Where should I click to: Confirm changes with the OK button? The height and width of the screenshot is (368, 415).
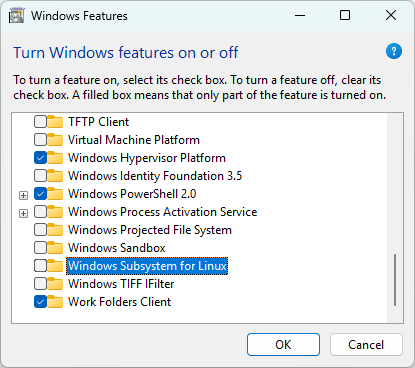click(x=283, y=345)
